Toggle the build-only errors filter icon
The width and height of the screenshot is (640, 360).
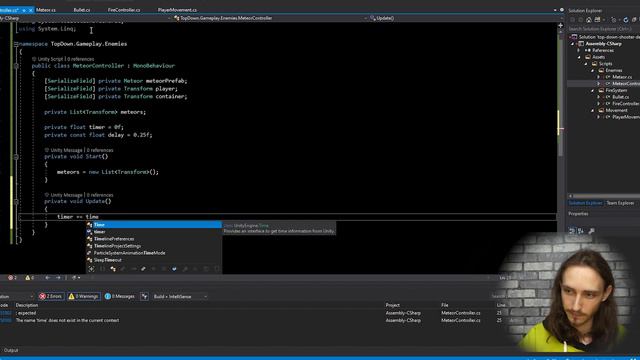click(x=144, y=296)
